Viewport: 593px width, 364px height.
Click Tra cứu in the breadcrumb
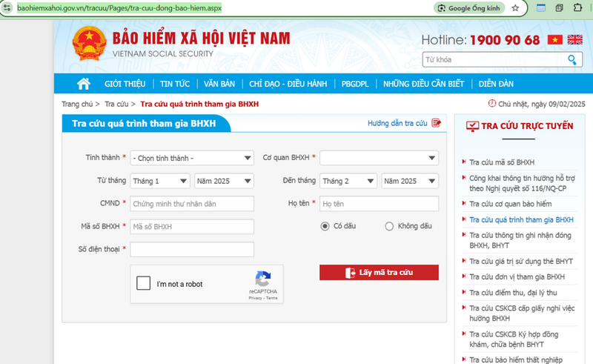point(116,104)
